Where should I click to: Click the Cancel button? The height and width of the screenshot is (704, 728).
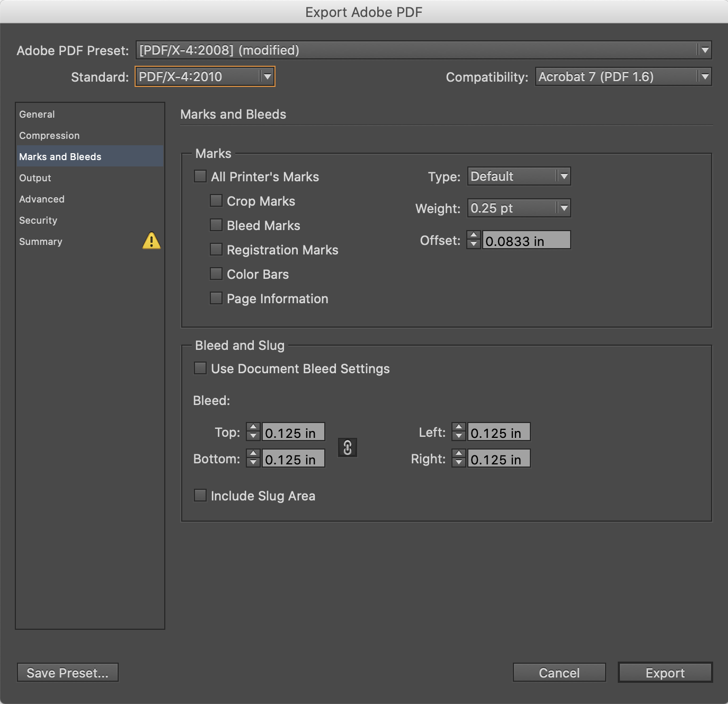point(560,673)
